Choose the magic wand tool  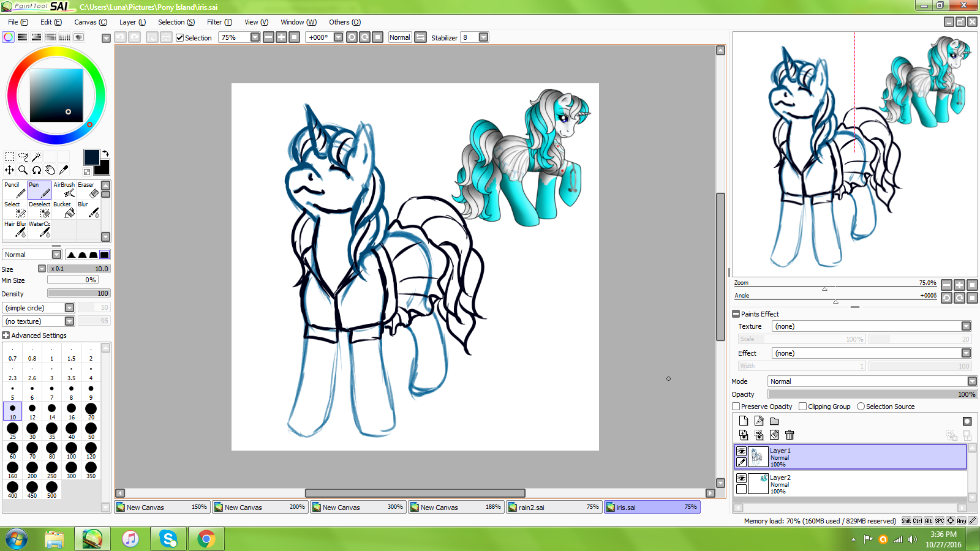click(x=37, y=157)
